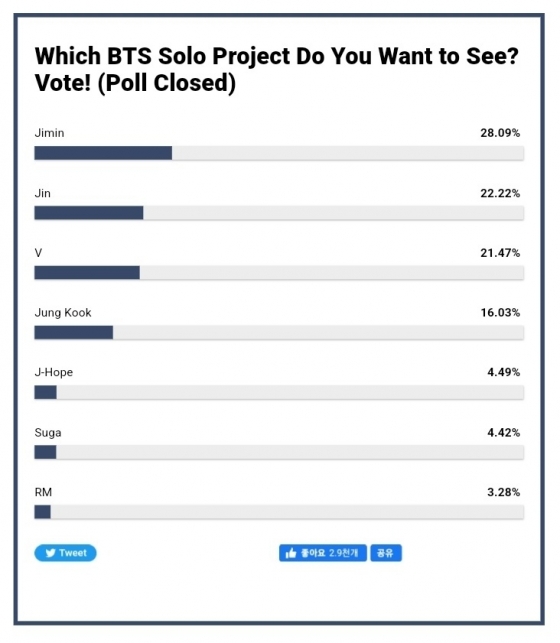Click the Jin result bar
Image resolution: width=560 pixels, height=643 pixels.
point(279,213)
